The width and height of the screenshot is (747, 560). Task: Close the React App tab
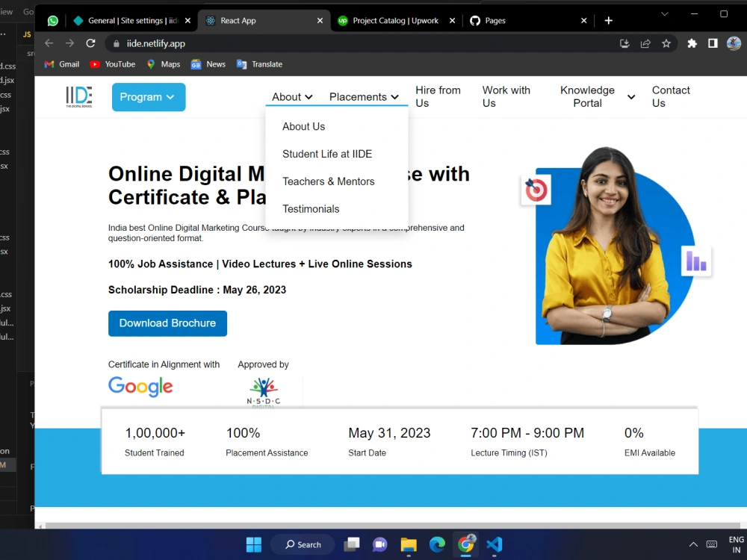pos(320,20)
